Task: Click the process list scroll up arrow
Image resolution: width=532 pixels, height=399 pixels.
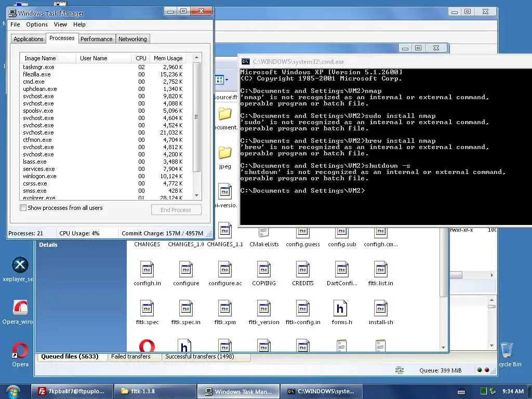Action: point(196,58)
